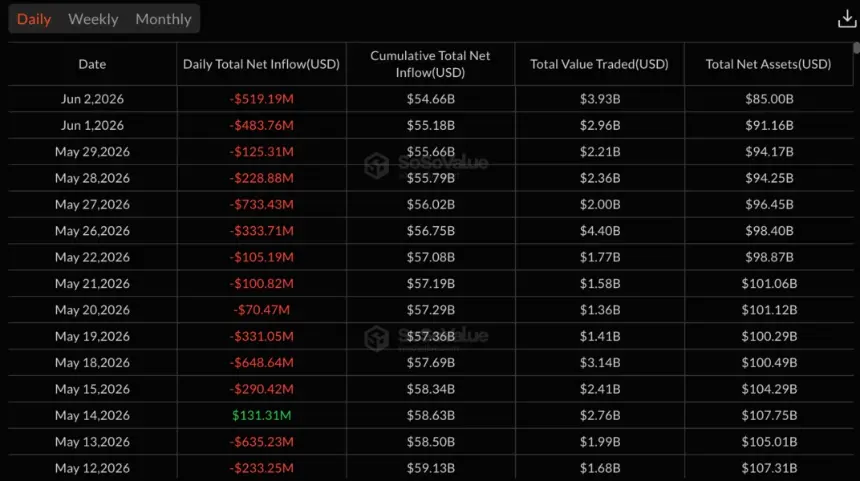Click the -$70.47M inflow cell
Viewport: 860px width, 481px height.
coord(262,310)
